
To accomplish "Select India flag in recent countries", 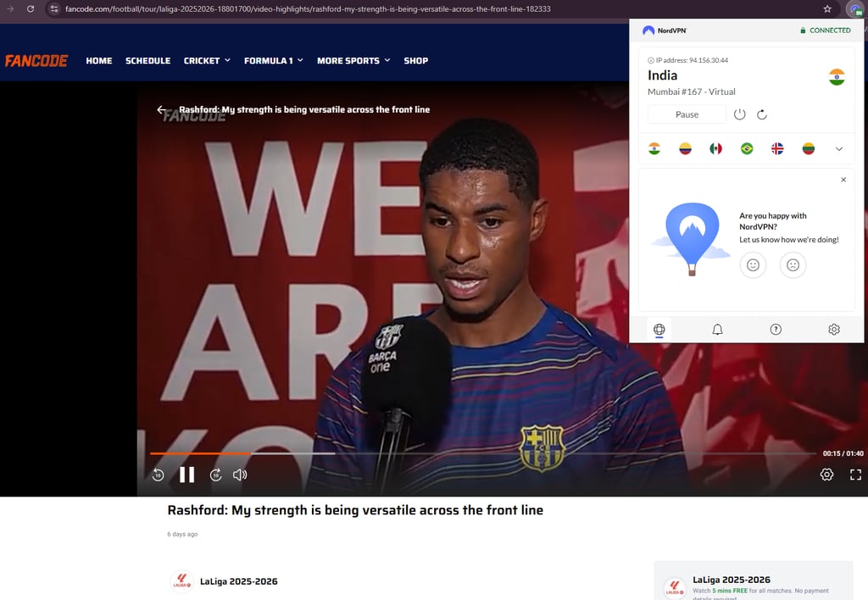I will pos(654,148).
